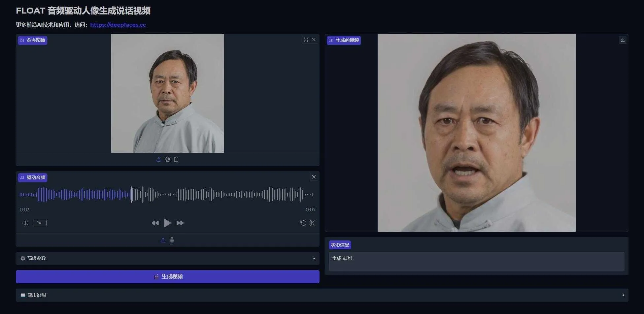
Task: Click the clipboard paste icon under reference image
Action: [x=176, y=159]
